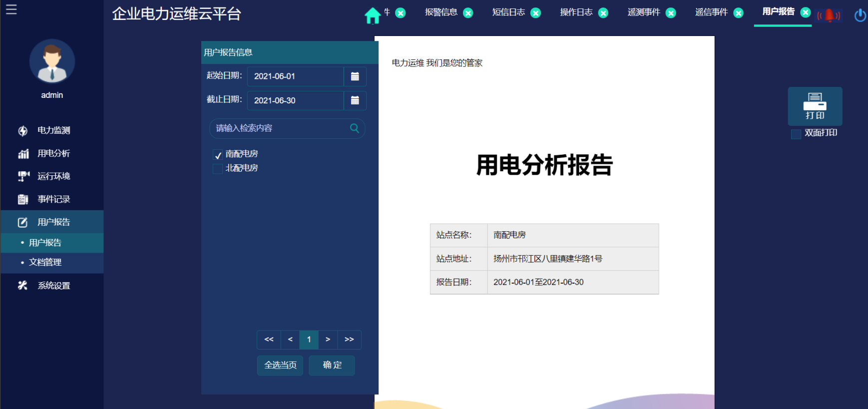The image size is (868, 409).
Task: Jump to last page with >> button
Action: 350,340
